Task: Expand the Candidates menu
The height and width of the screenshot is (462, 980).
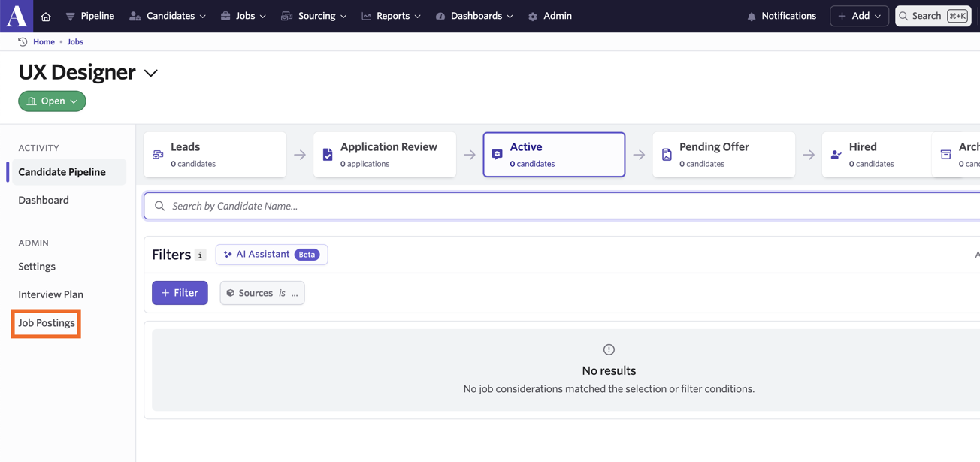Action: (x=168, y=16)
